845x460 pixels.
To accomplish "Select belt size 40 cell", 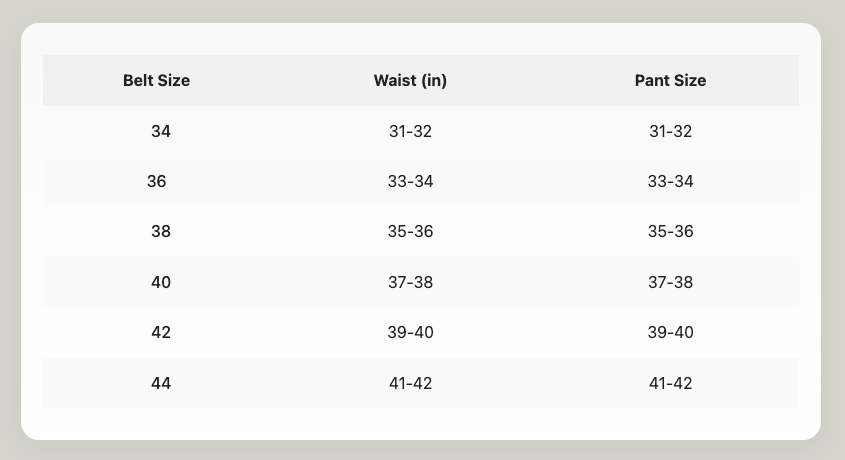I will pyautogui.click(x=161, y=282).
